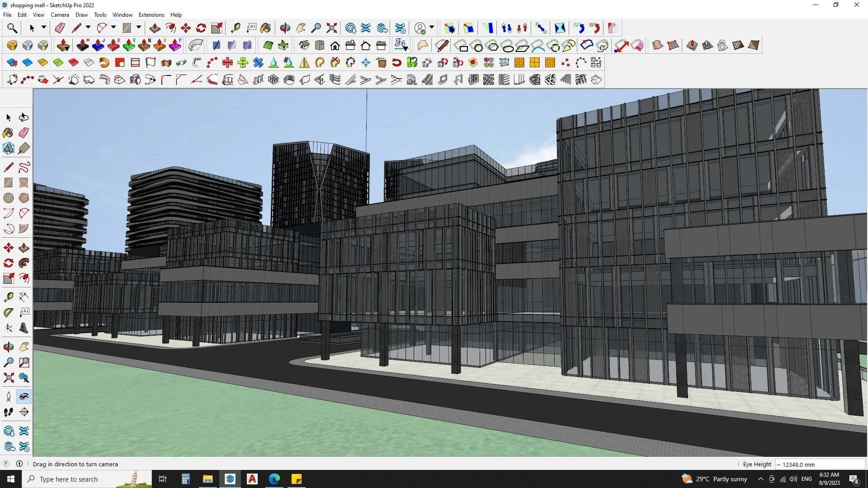
Task: Click the Walk footprints tool
Action: click(8, 412)
